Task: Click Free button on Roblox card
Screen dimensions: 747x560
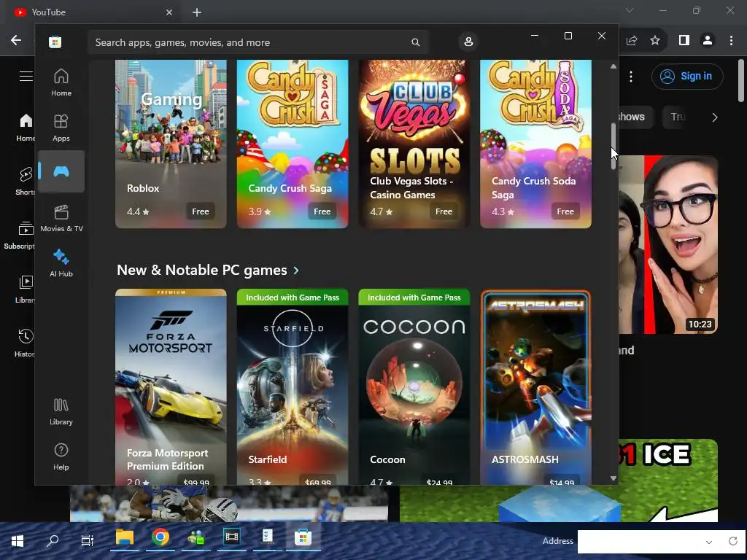Action: (200, 211)
